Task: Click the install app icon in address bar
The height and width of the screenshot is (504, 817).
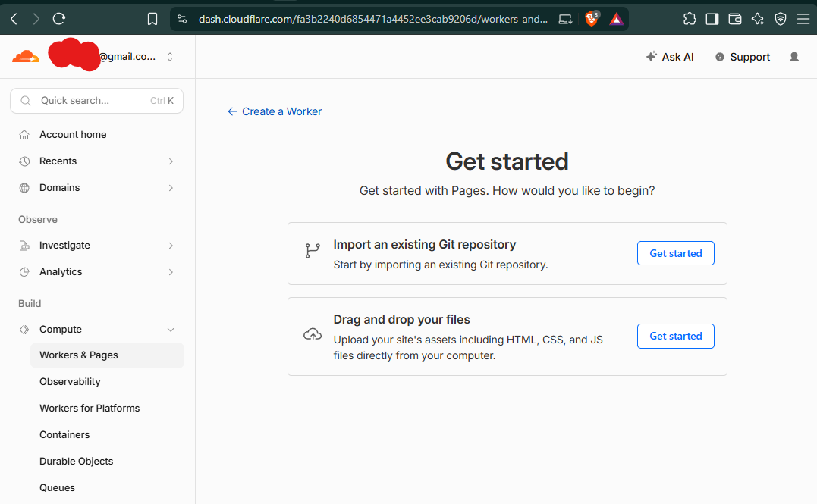Action: (565, 19)
